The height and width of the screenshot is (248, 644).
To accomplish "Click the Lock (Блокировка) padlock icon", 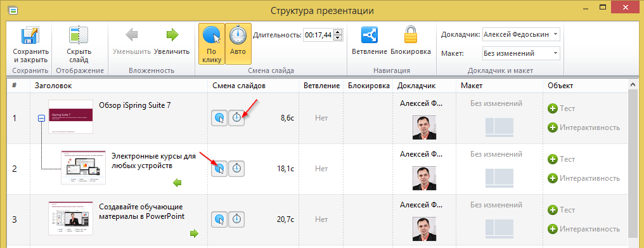I will click(410, 35).
